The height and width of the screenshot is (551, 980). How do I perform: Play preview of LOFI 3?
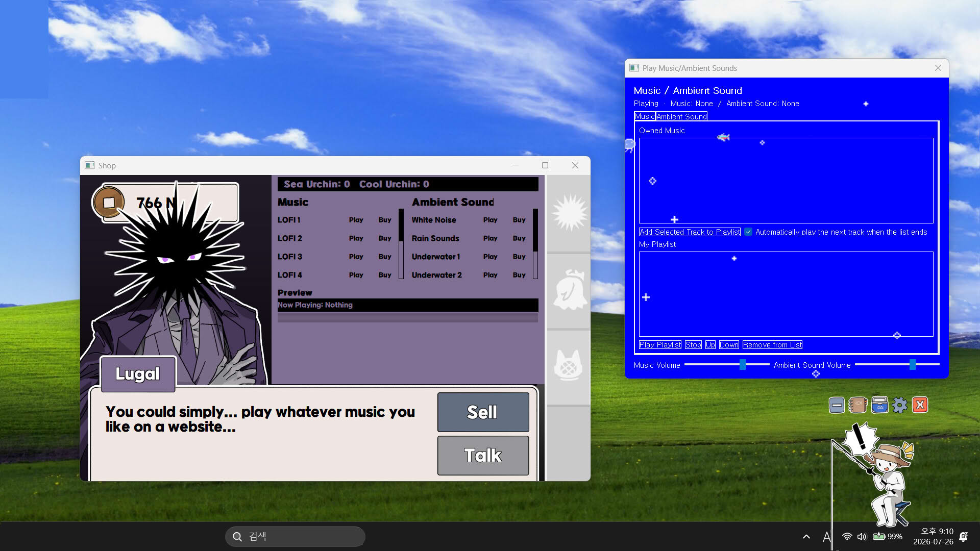pyautogui.click(x=356, y=257)
